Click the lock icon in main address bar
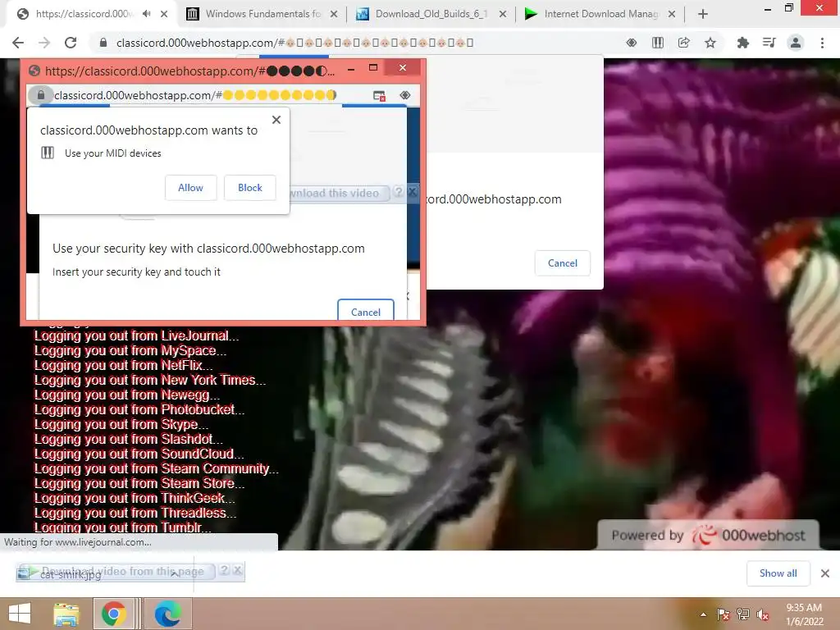The height and width of the screenshot is (630, 840). click(x=103, y=43)
